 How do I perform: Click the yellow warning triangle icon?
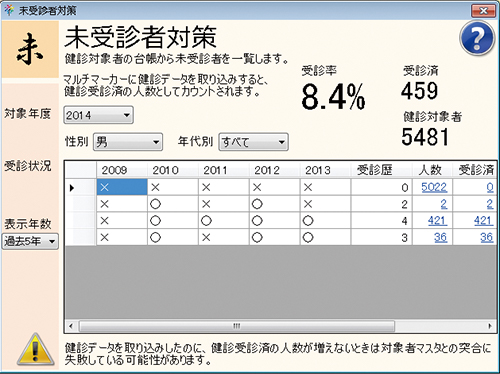click(x=36, y=349)
